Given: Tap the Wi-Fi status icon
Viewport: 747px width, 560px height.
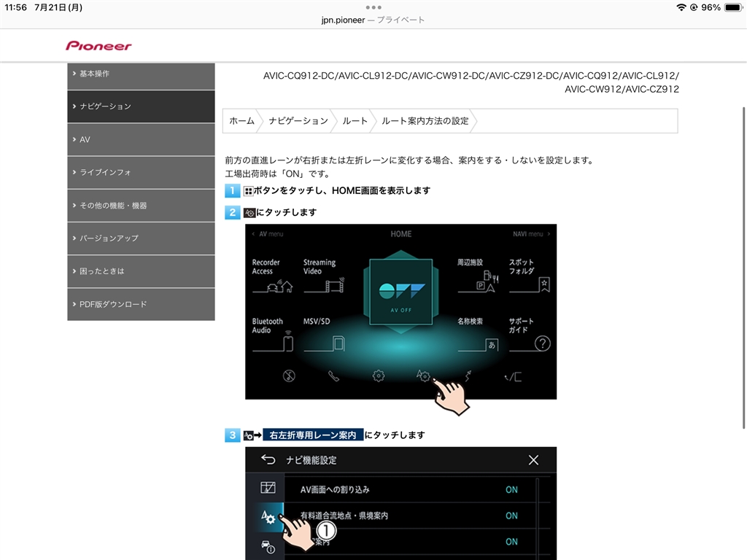Looking at the screenshot, I should pyautogui.click(x=681, y=7).
